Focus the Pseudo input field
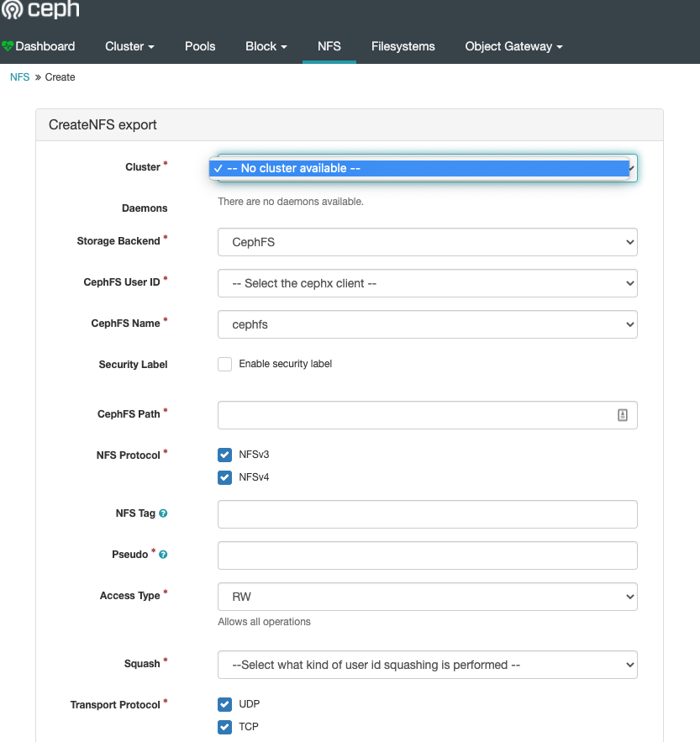Image resolution: width=700 pixels, height=742 pixels. (x=428, y=555)
